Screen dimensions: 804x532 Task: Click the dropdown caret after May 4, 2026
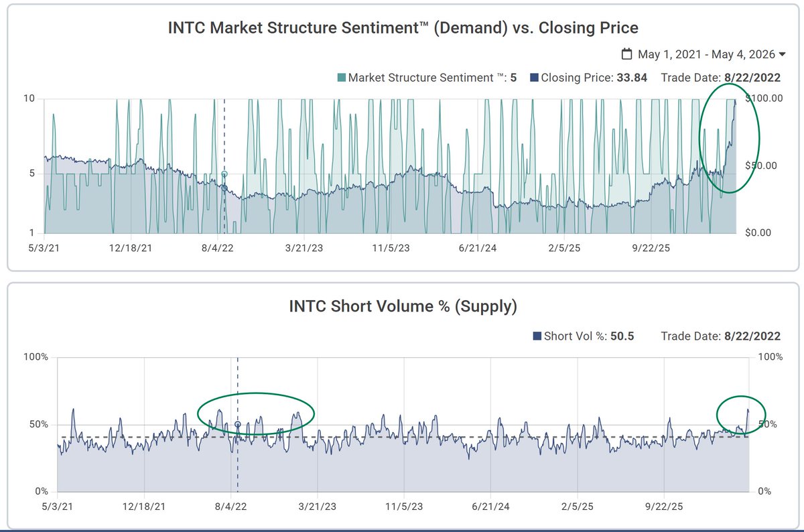pos(783,55)
